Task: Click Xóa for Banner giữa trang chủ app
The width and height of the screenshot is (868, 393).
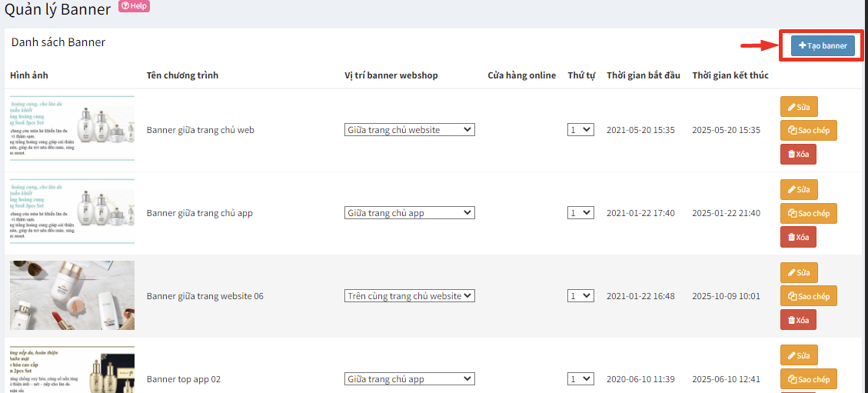Action: [798, 237]
